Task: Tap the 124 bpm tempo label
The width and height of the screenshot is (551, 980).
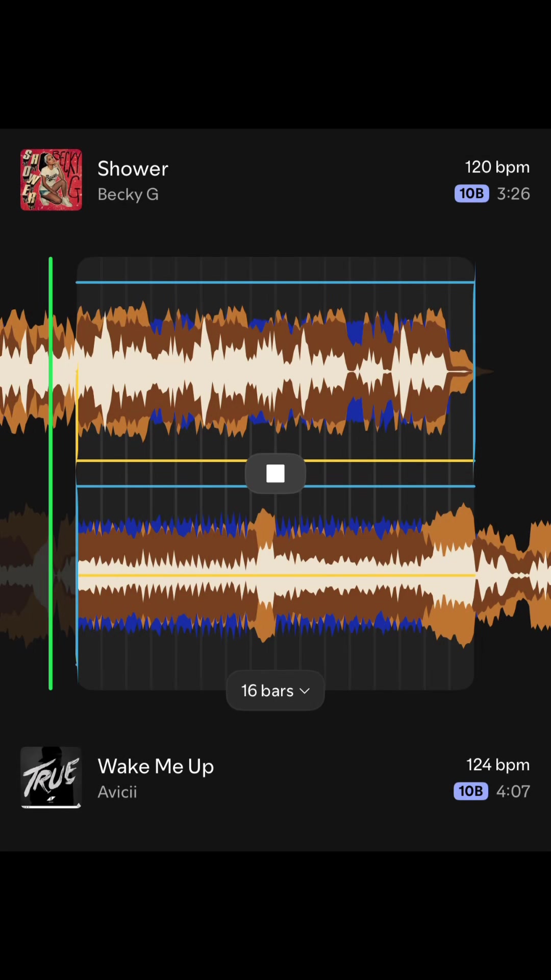Action: coord(498,765)
